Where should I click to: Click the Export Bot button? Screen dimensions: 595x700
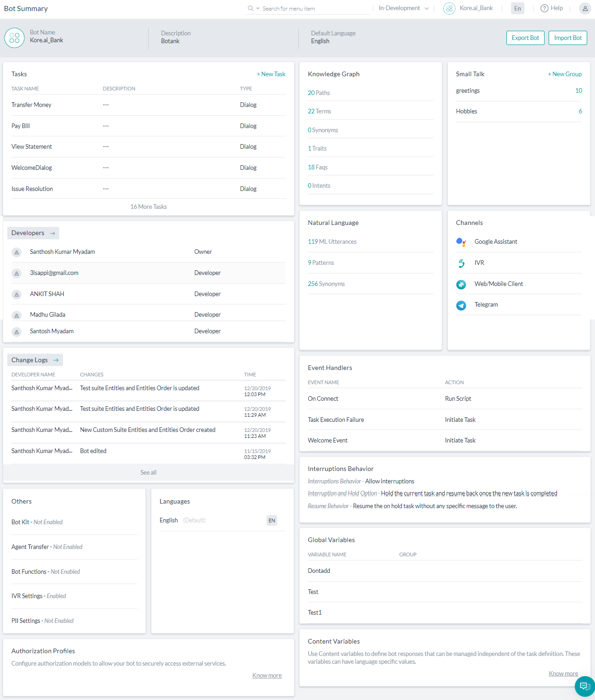[x=525, y=38]
